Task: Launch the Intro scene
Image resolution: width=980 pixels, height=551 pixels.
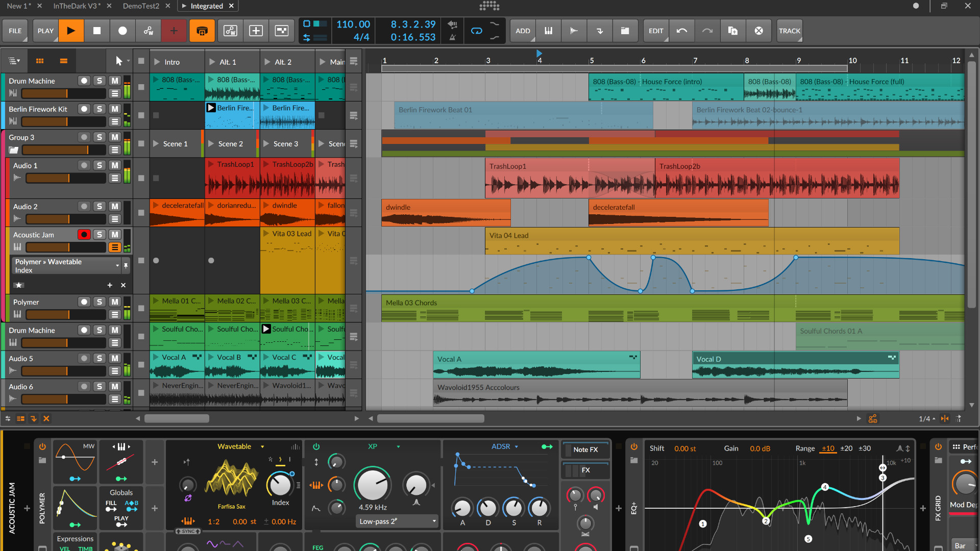Action: (x=157, y=62)
